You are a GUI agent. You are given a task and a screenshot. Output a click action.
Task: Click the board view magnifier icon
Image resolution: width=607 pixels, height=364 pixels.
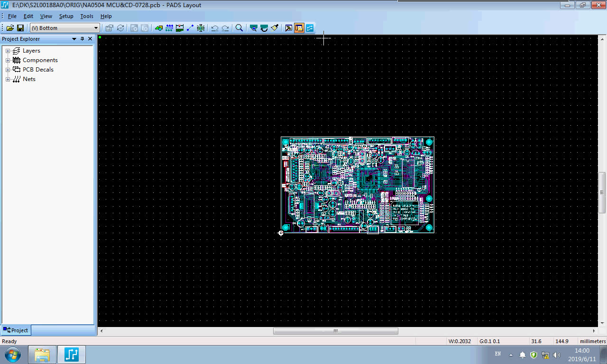pos(254,27)
